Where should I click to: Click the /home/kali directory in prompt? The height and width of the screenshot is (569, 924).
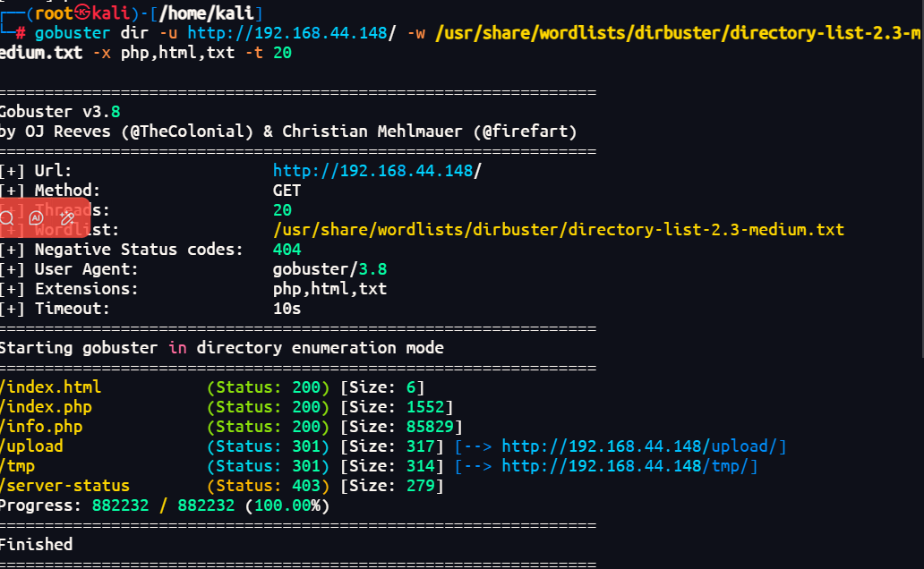pyautogui.click(x=210, y=13)
